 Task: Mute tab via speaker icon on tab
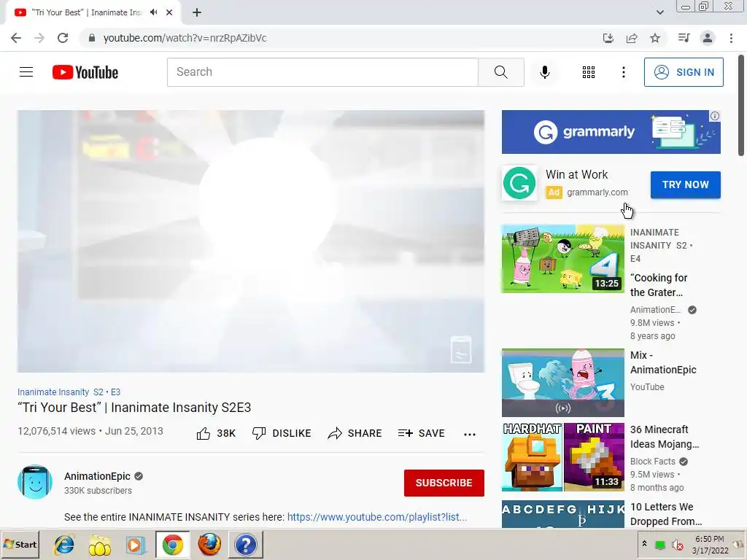coord(153,12)
